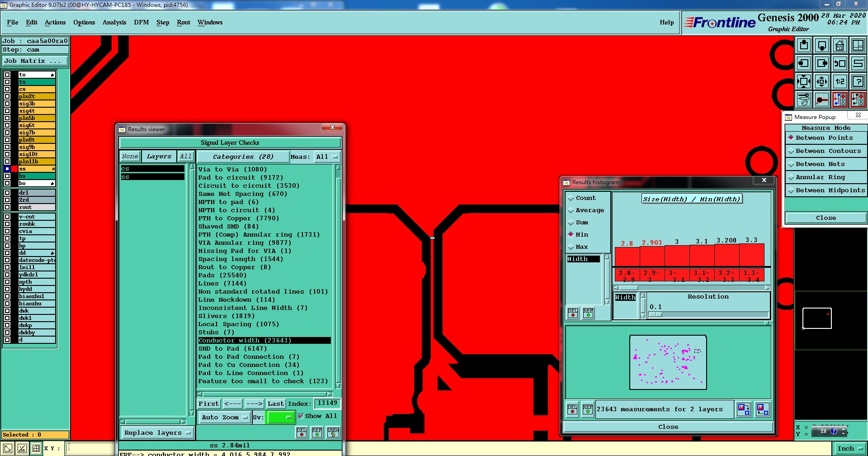868x456 pixels.
Task: Click the DEL icon beside the measurements count
Action: click(572, 409)
